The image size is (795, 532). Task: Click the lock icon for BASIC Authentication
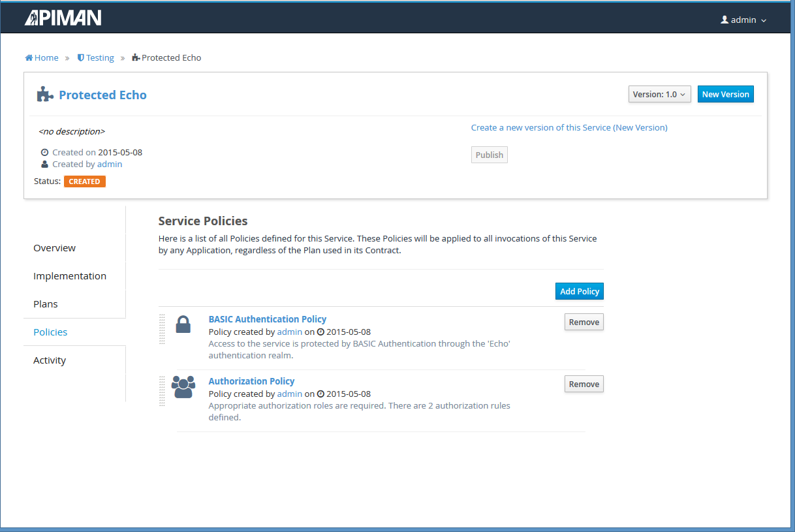tap(183, 324)
